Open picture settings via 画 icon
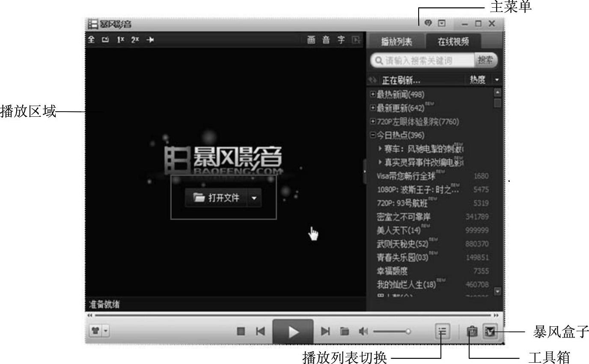The width and height of the screenshot is (589, 364). (x=311, y=40)
